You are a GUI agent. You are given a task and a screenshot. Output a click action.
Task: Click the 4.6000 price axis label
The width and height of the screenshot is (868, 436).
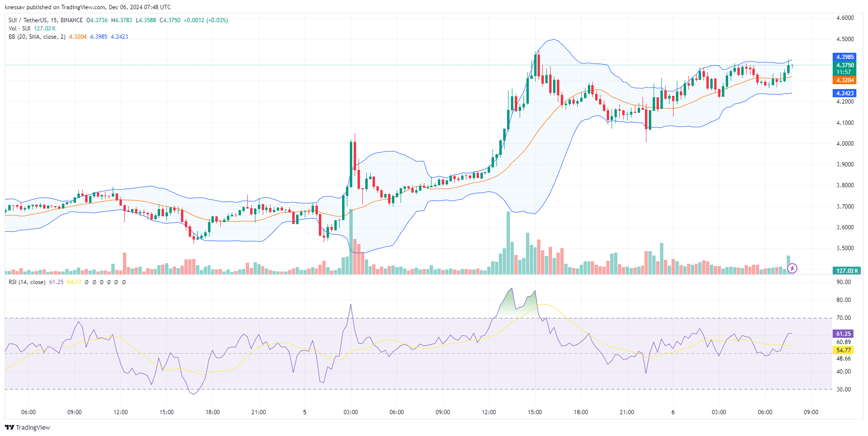point(845,18)
